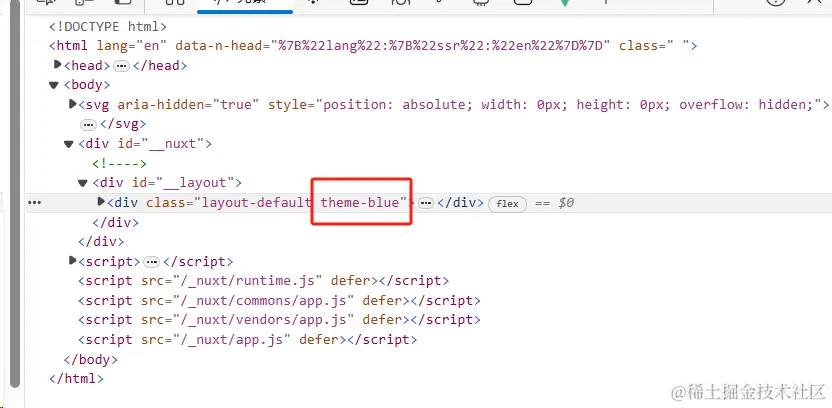
Task: Select the commons/app.js script element
Action: coord(279,301)
